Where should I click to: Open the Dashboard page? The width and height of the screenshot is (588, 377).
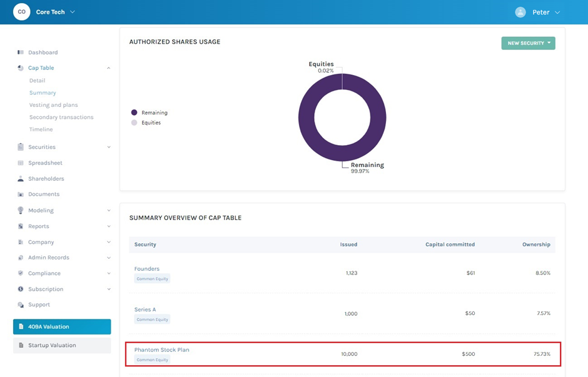click(43, 53)
